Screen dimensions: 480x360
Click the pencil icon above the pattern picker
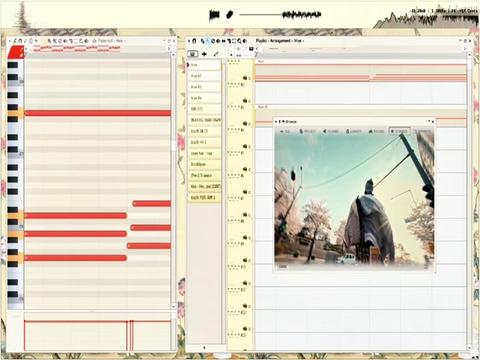216,54
